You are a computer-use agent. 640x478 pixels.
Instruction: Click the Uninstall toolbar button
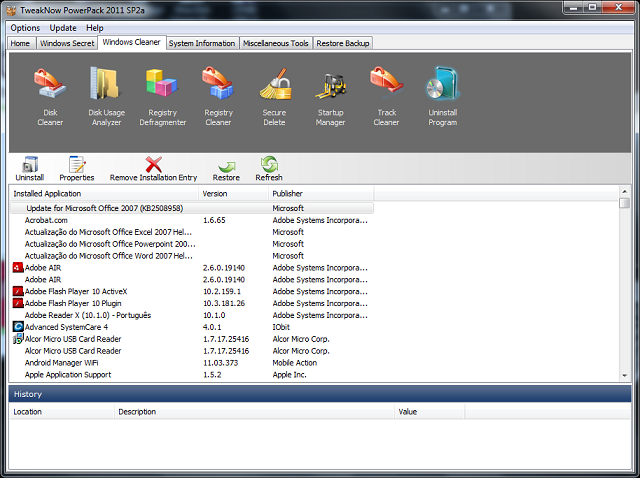[29, 169]
